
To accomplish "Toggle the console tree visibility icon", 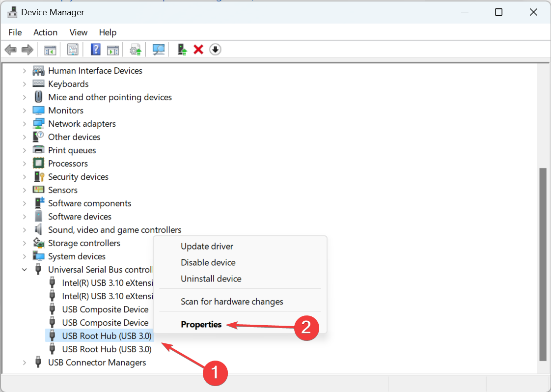I will [50, 49].
